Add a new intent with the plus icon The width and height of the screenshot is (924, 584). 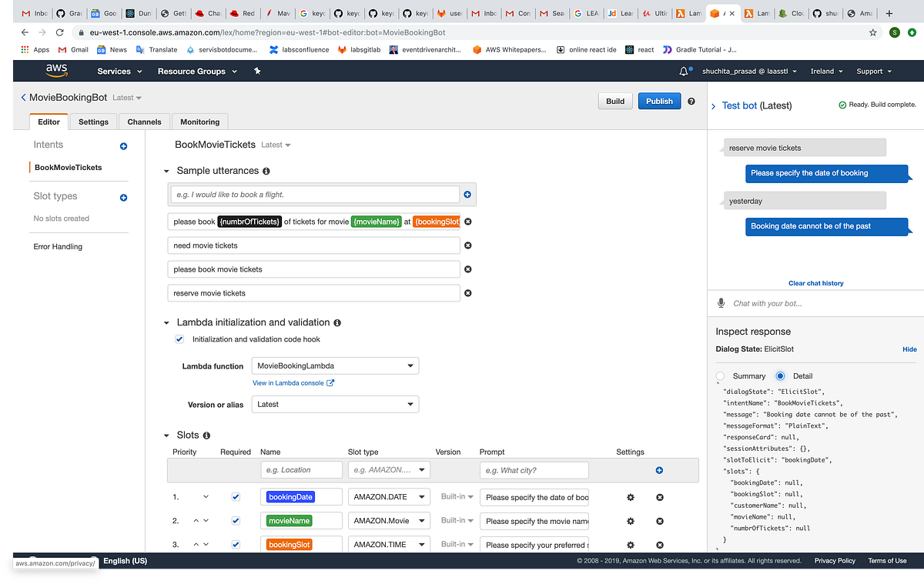(x=123, y=145)
